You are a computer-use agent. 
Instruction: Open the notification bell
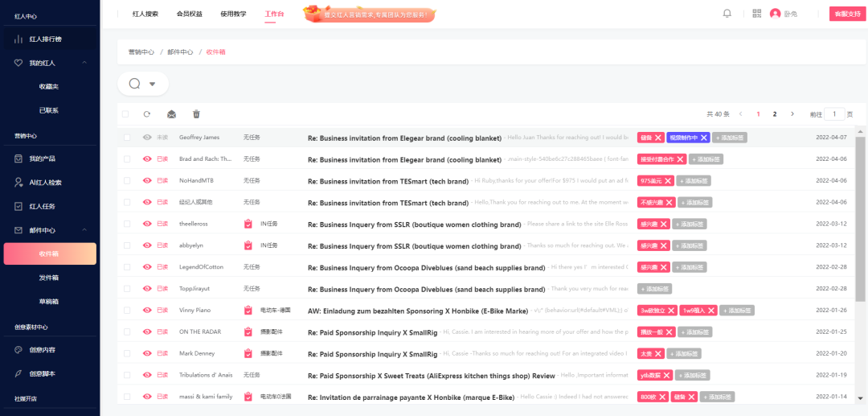727,14
